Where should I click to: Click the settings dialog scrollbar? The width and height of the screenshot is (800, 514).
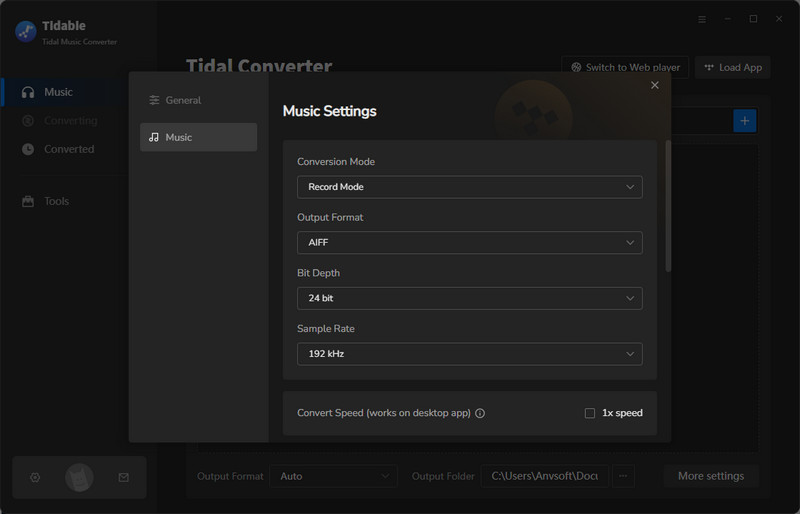[668, 206]
